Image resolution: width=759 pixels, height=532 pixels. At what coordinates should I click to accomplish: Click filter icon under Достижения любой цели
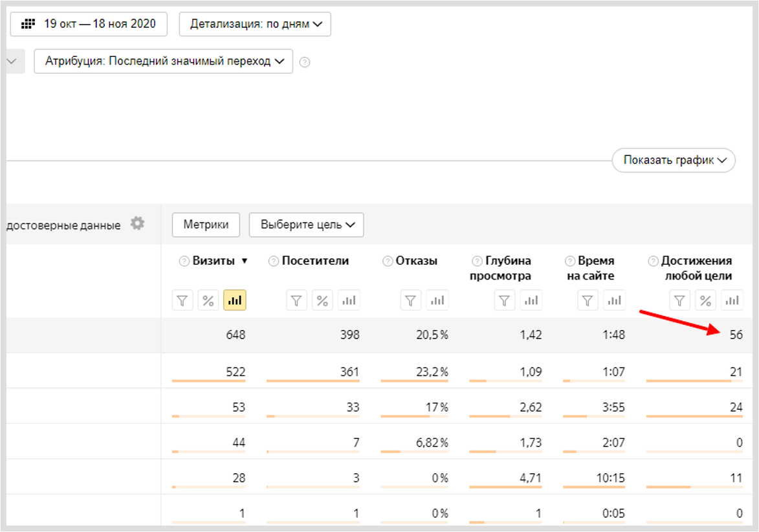[x=679, y=300]
